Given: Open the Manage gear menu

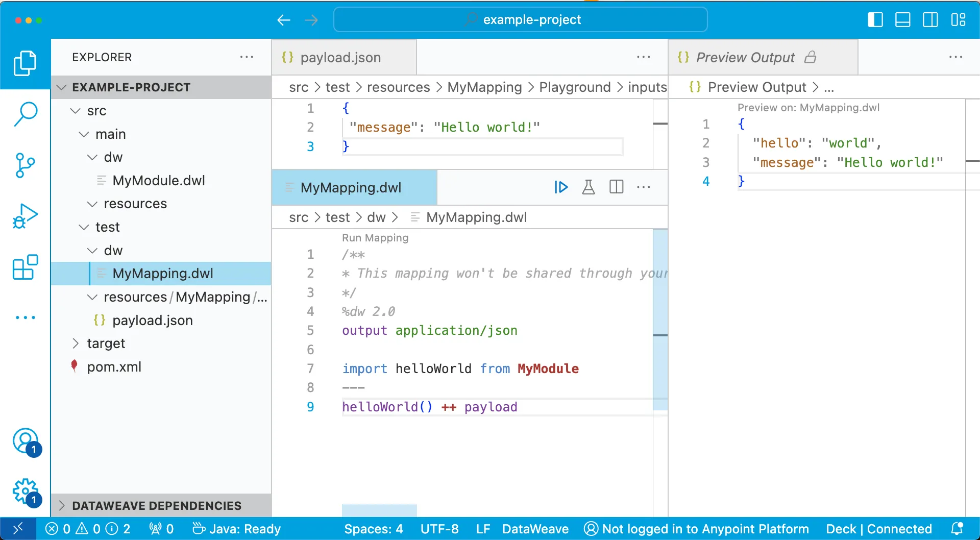Looking at the screenshot, I should [26, 493].
